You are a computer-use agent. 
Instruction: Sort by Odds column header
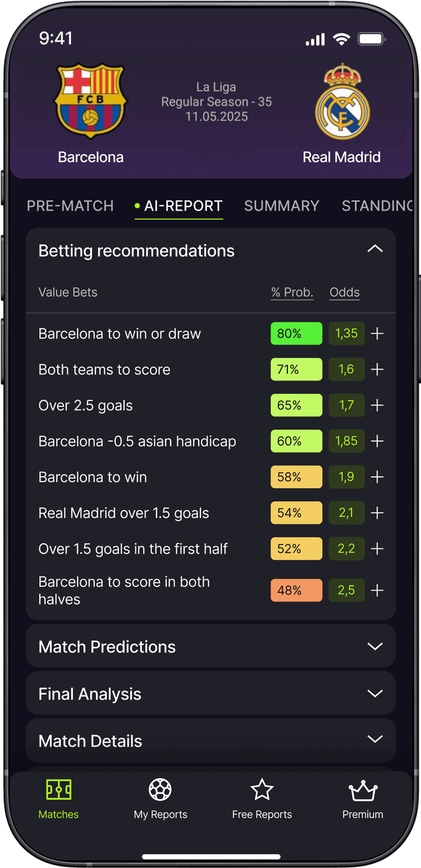coord(345,292)
